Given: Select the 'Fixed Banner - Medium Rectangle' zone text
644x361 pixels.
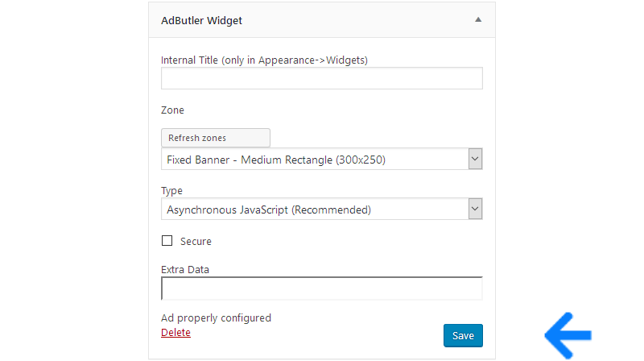Looking at the screenshot, I should [x=276, y=160].
